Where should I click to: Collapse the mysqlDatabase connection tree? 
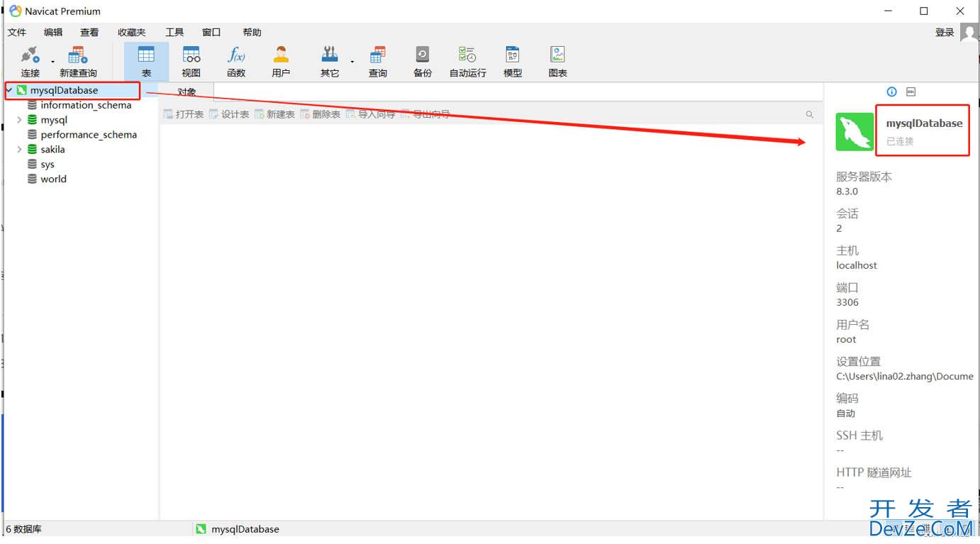[9, 90]
